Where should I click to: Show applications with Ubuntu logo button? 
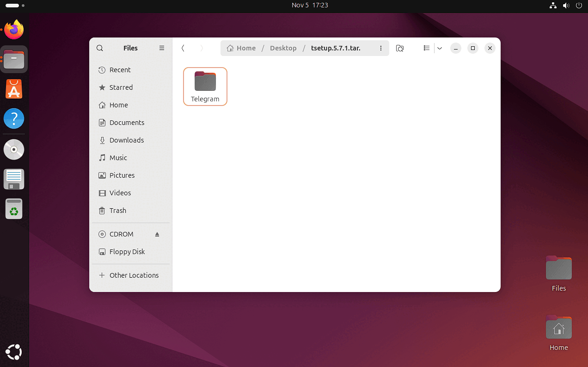pyautogui.click(x=14, y=352)
